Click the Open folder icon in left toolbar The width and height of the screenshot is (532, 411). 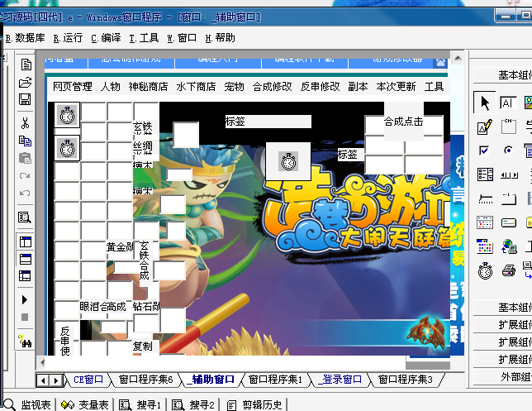[26, 82]
